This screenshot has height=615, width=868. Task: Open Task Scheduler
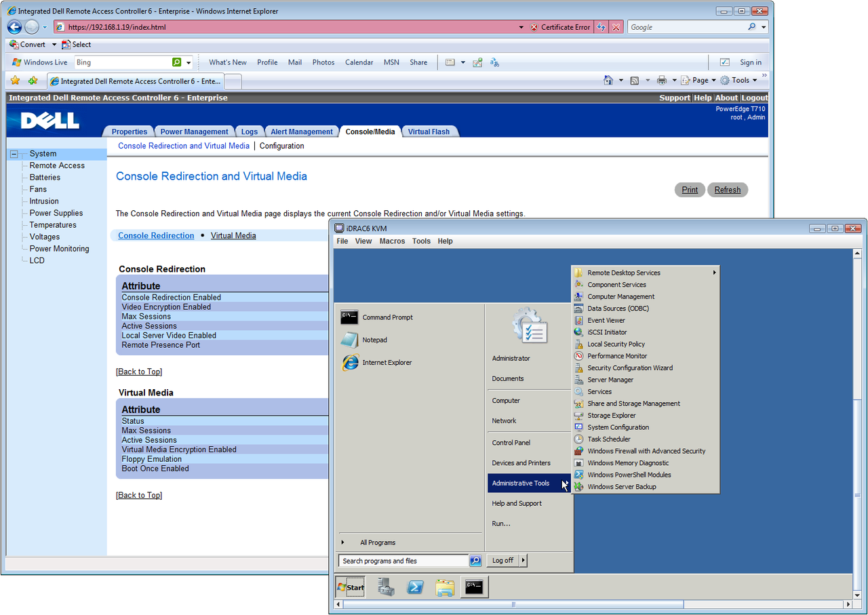point(609,439)
